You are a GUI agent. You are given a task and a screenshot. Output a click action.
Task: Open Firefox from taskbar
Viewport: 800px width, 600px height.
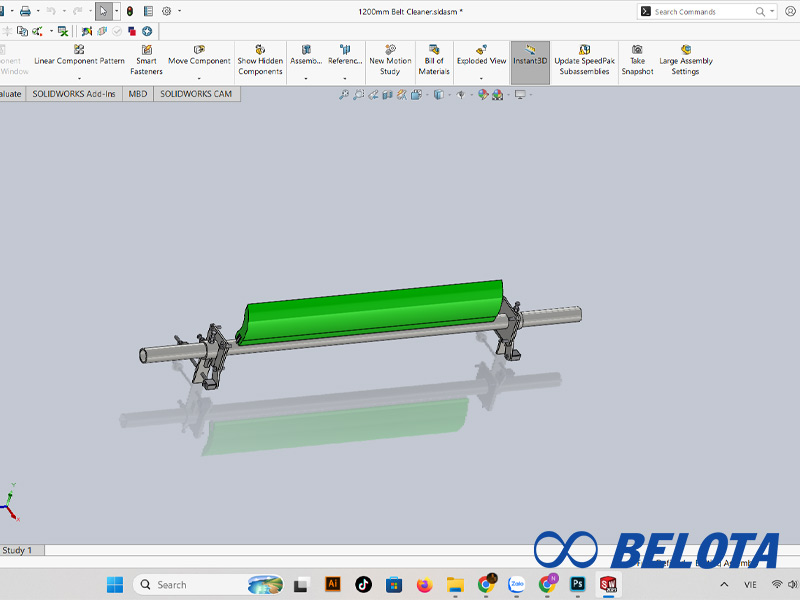[424, 585]
